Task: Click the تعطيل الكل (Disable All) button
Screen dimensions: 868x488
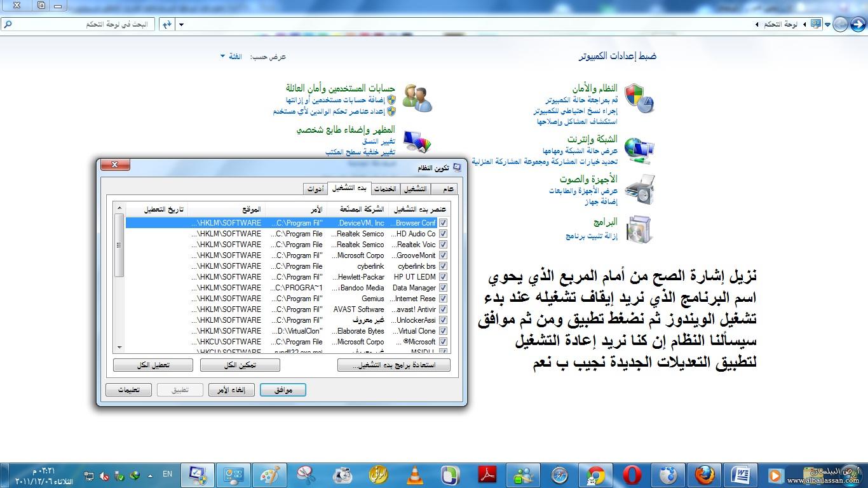Action: click(153, 365)
